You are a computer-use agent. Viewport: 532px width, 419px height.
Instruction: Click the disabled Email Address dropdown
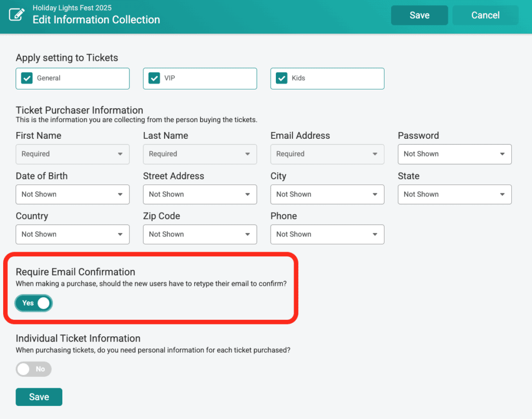[327, 154]
